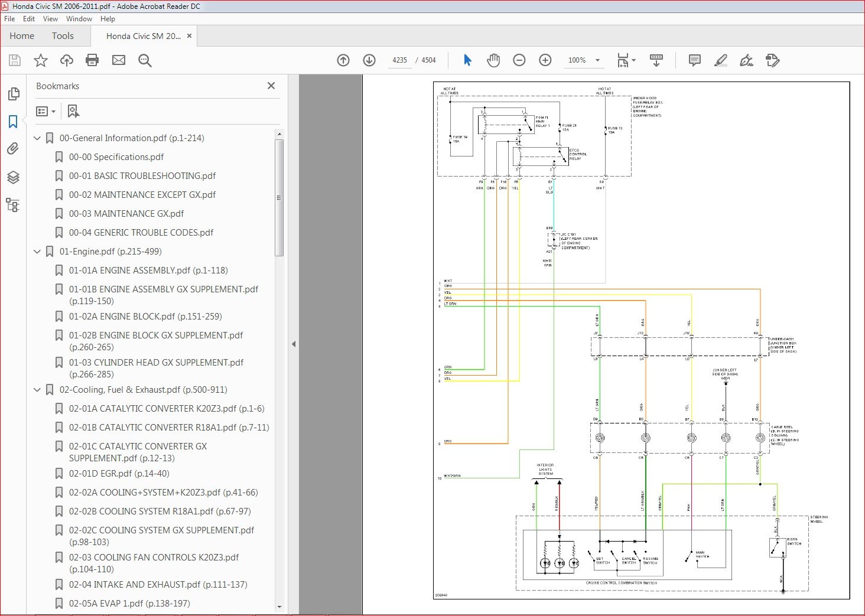Open bookmark 01-02B ENGINE BLOCK GX SUPPLEMENT.pdf
The width and height of the screenshot is (865, 616).
pyautogui.click(x=156, y=341)
